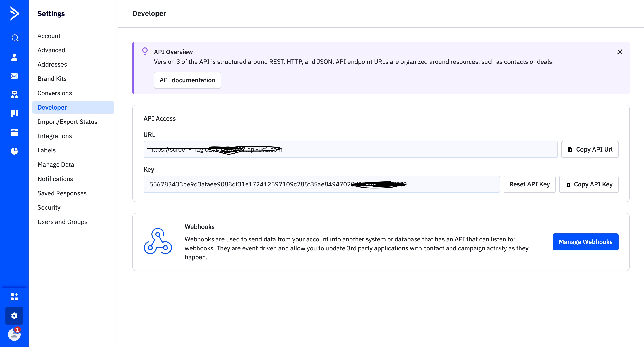This screenshot has height=347, width=644.
Task: Open the user profile avatar with notification
Action: pos(15,334)
